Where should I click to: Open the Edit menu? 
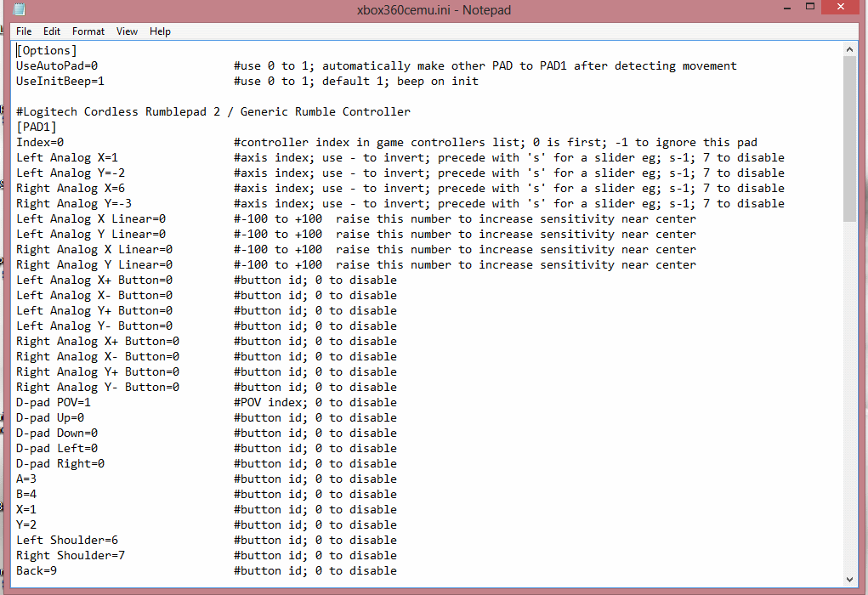52,31
